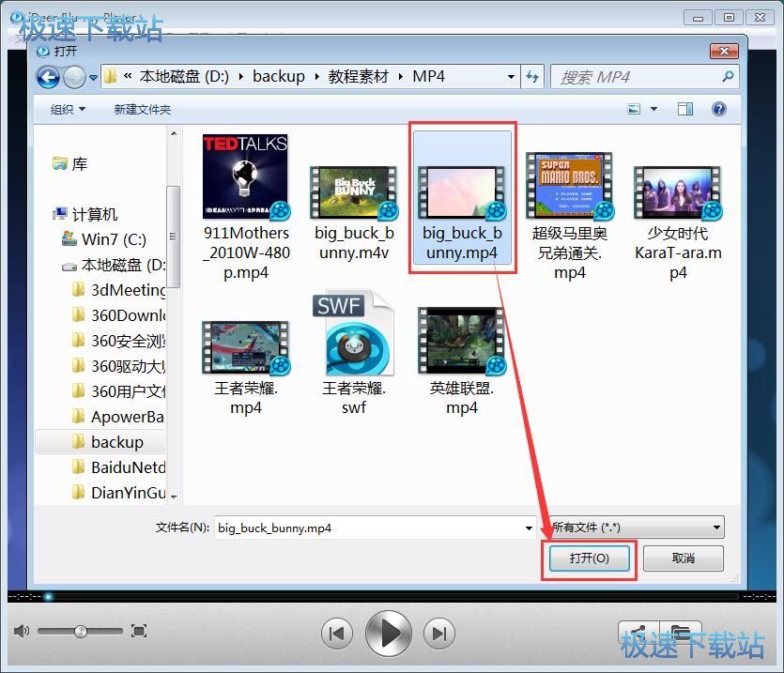Image resolution: width=784 pixels, height=673 pixels.
Task: Open the 组织 menu
Action: tap(68, 109)
